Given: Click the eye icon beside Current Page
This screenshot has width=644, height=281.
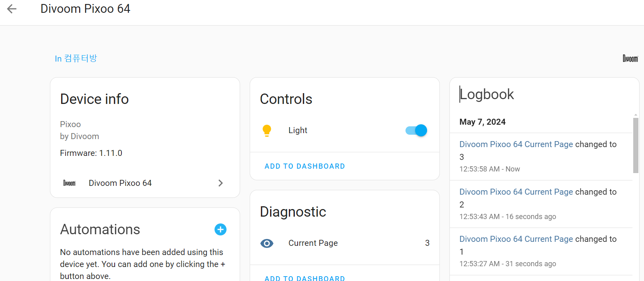Looking at the screenshot, I should (267, 243).
